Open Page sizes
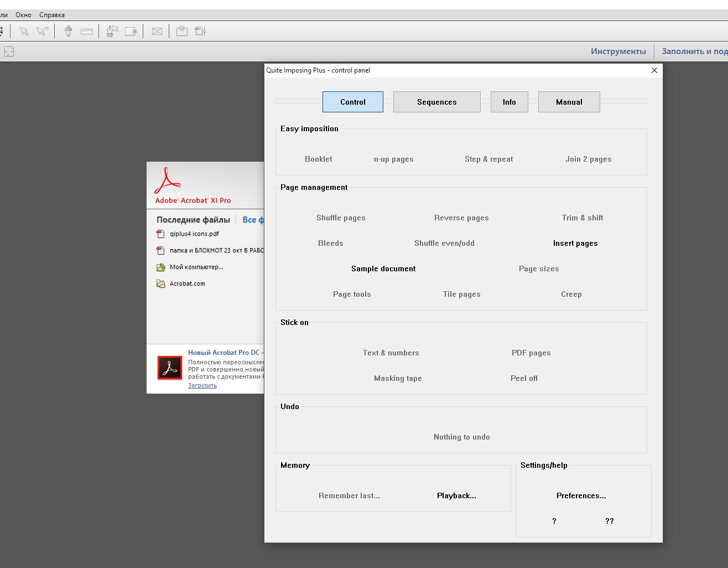The height and width of the screenshot is (568, 728). coord(539,268)
